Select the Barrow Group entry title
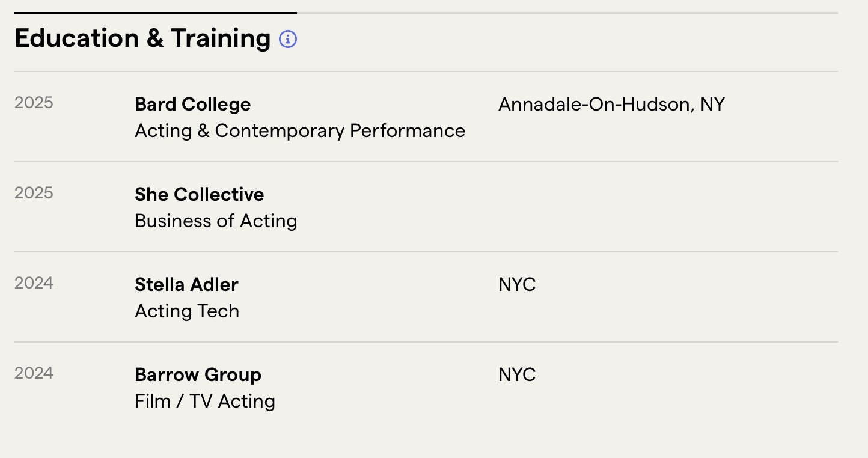This screenshot has height=458, width=868. (198, 375)
